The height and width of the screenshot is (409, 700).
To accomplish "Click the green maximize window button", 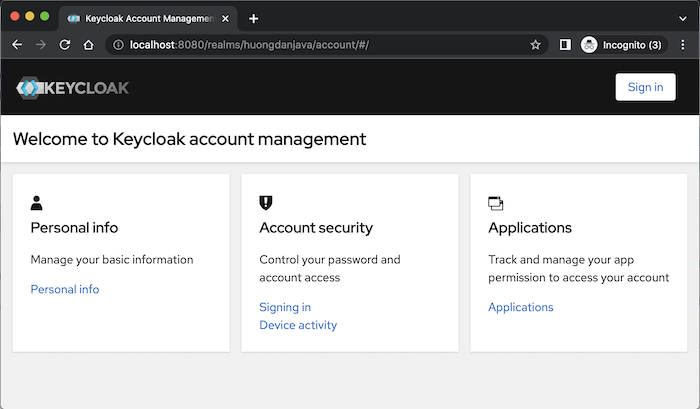I will (45, 16).
